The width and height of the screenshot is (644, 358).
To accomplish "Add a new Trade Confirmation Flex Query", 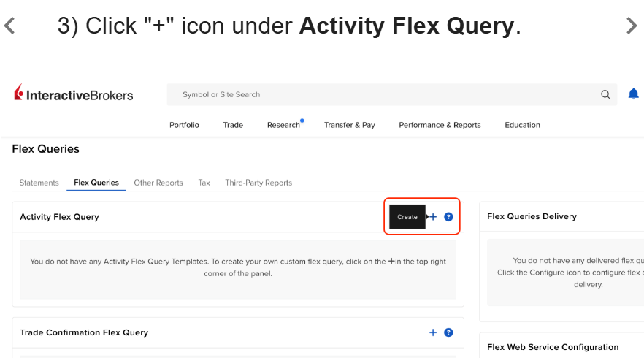I will point(433,332).
